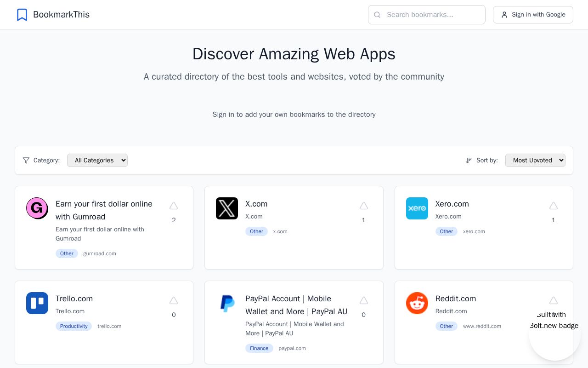The width and height of the screenshot is (588, 368).
Task: Click the user icon in the sign-in button
Action: tap(504, 15)
